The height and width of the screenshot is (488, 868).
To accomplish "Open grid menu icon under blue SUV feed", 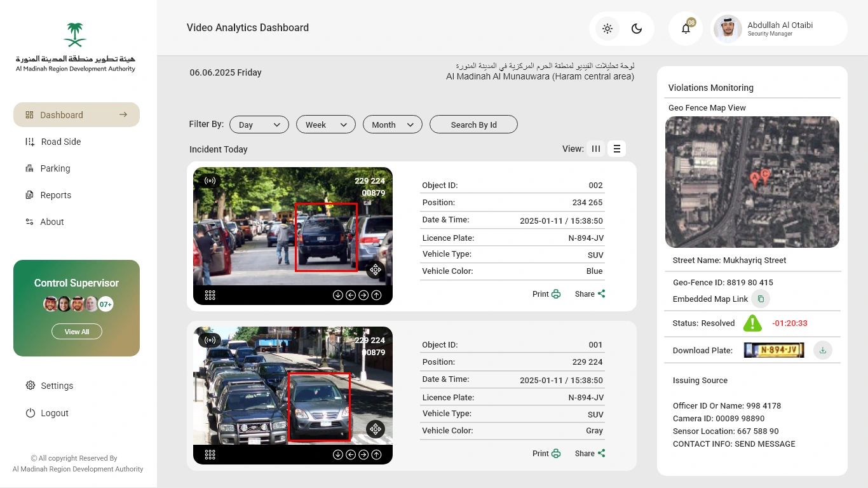I will coord(210,295).
